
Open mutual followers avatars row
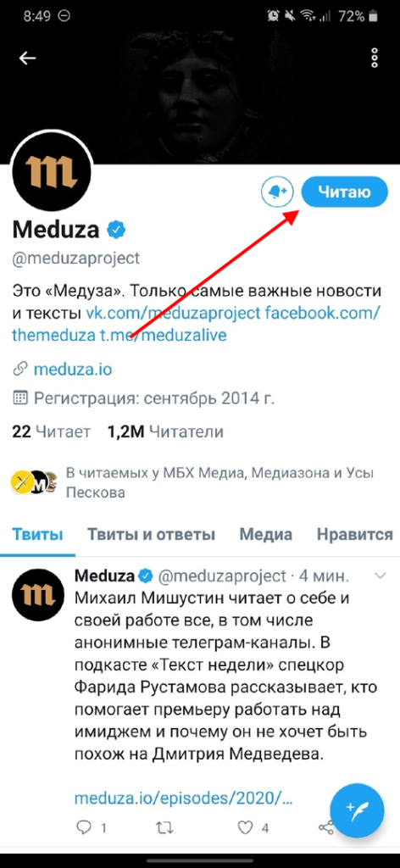pos(34,482)
